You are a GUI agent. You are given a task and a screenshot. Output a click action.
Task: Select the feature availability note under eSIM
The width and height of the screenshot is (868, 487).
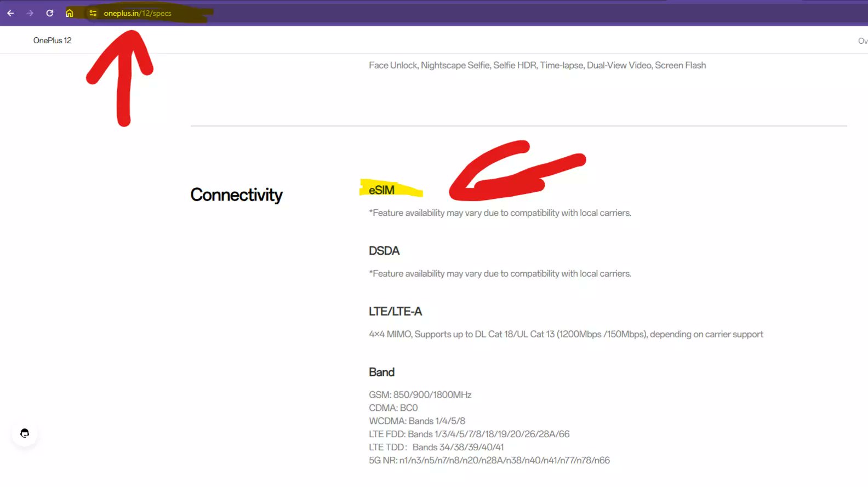(x=500, y=213)
